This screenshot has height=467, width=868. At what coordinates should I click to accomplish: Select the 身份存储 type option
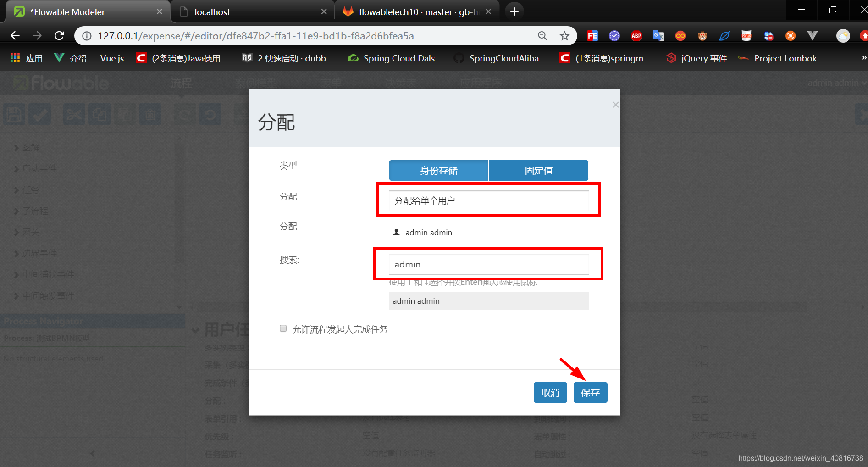pos(438,170)
